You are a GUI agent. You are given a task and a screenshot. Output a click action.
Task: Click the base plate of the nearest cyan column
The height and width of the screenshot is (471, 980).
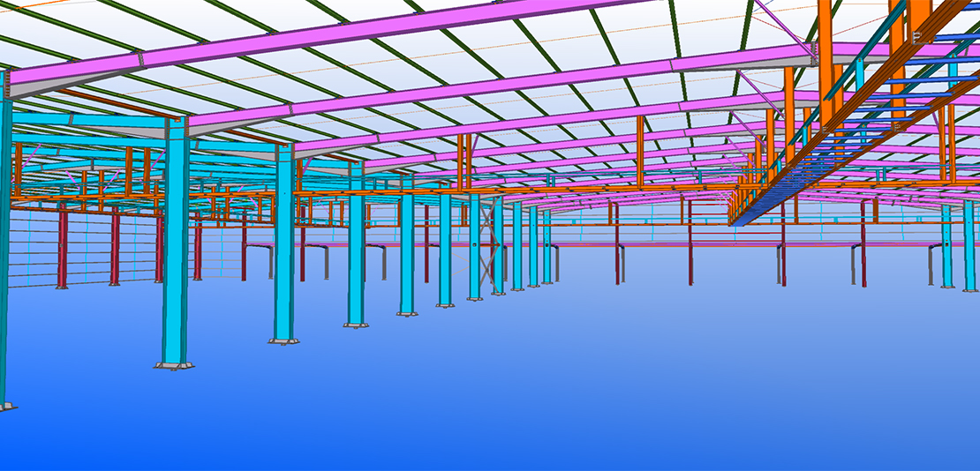(x=174, y=364)
